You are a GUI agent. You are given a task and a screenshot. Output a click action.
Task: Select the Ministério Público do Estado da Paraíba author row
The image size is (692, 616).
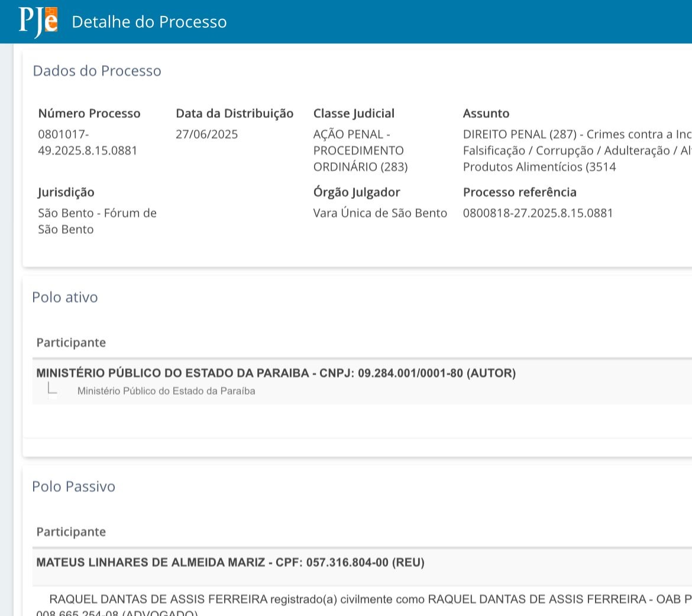(276, 373)
